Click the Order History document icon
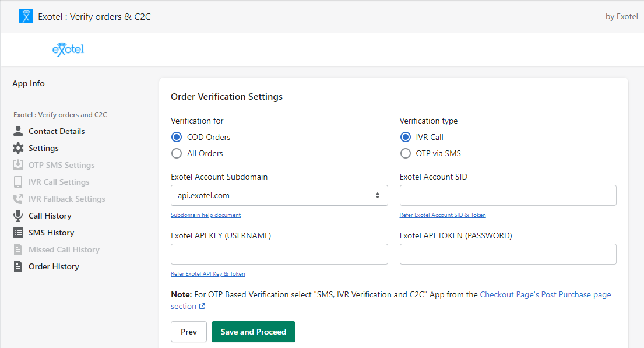The width and height of the screenshot is (644, 348). (x=18, y=266)
